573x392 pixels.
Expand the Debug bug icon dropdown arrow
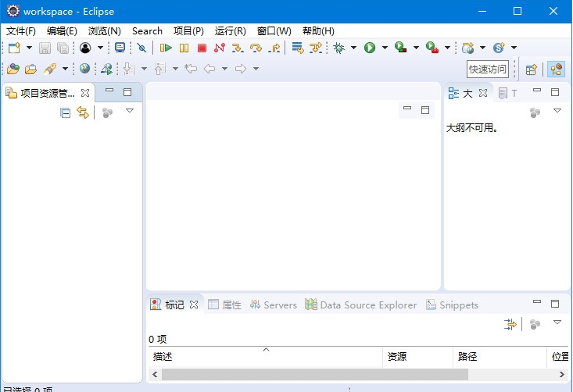pyautogui.click(x=353, y=48)
